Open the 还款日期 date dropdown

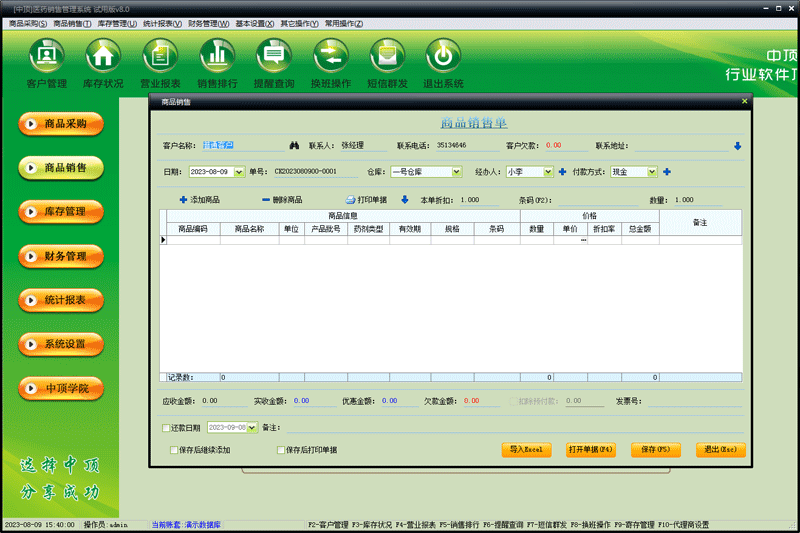pyautogui.click(x=252, y=427)
